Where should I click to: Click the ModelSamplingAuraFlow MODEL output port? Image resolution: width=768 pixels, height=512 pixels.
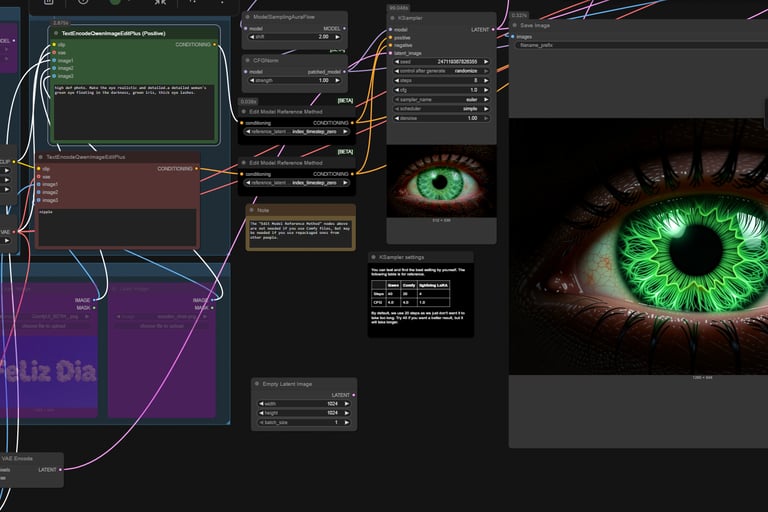[x=345, y=28]
